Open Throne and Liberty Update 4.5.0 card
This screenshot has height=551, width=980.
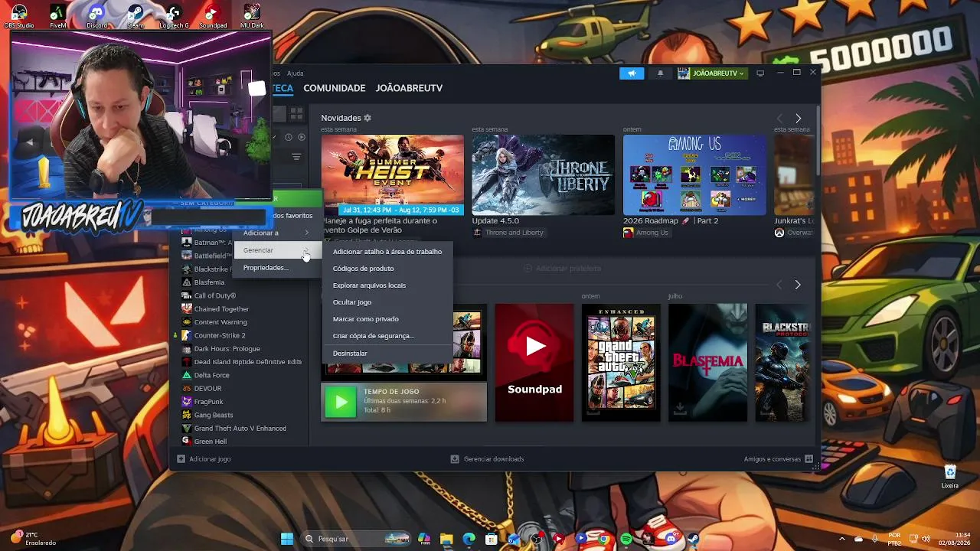543,175
